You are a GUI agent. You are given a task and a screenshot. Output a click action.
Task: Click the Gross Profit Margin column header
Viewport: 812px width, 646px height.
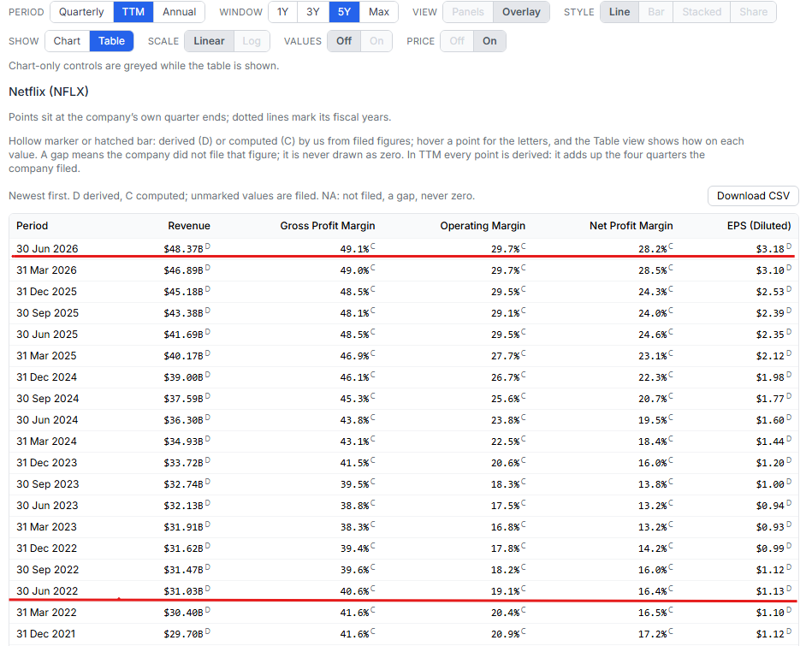pyautogui.click(x=328, y=226)
